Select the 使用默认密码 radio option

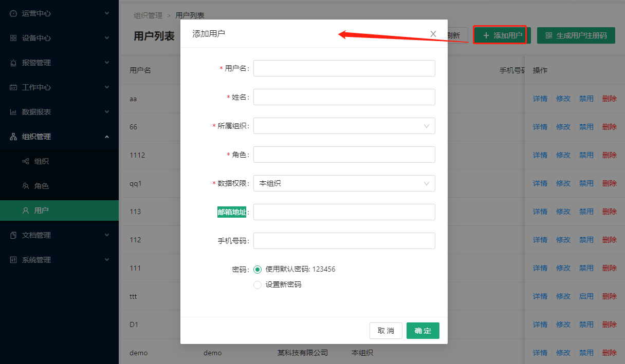click(x=258, y=269)
